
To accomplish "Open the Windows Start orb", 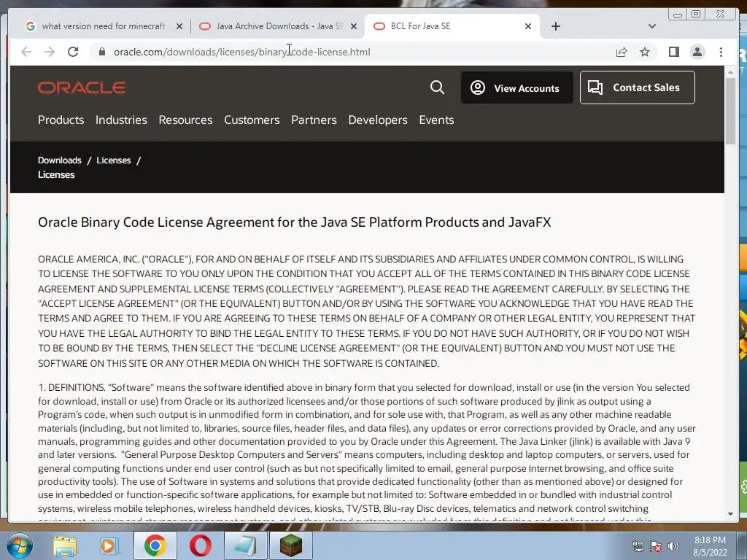I will [19, 545].
